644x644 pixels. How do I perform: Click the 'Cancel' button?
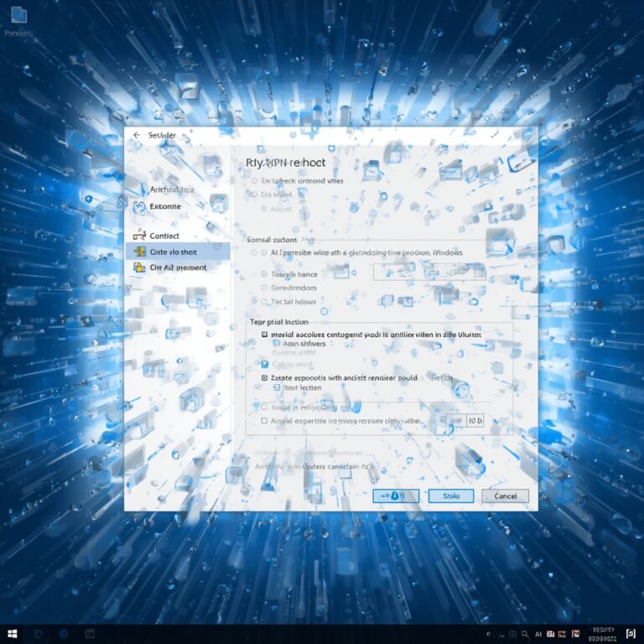coord(505,496)
